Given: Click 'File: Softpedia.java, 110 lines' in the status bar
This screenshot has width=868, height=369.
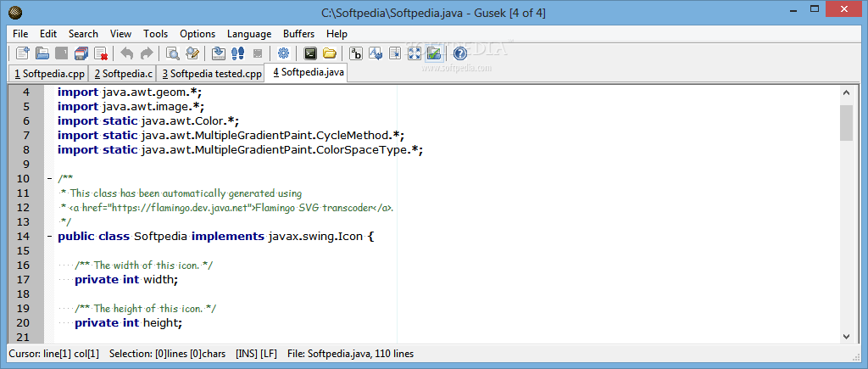Looking at the screenshot, I should click(350, 354).
